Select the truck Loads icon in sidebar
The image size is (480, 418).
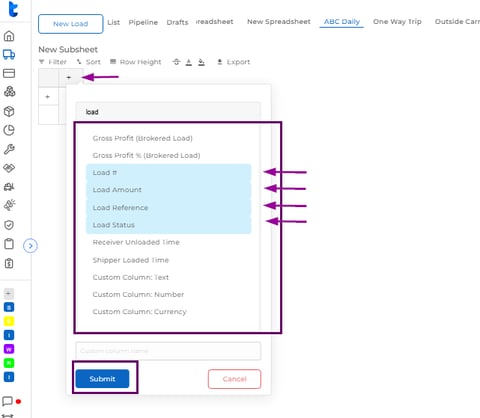(9, 54)
